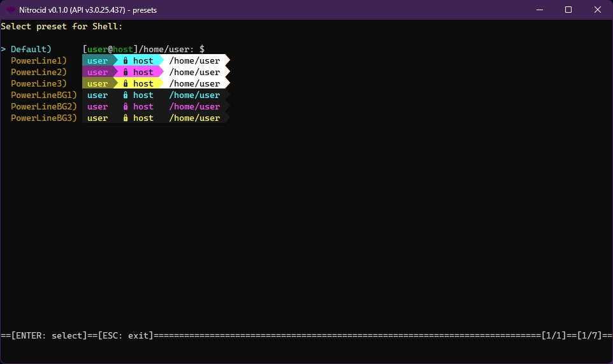Image resolution: width=613 pixels, height=364 pixels.
Task: Select the PowerLine1) preset entry
Action: 38,61
